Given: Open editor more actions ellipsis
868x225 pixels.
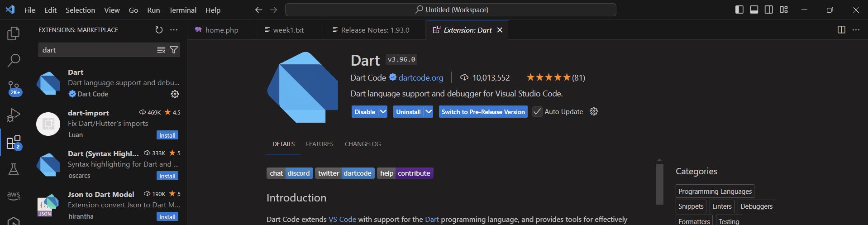Looking at the screenshot, I should point(856,30).
